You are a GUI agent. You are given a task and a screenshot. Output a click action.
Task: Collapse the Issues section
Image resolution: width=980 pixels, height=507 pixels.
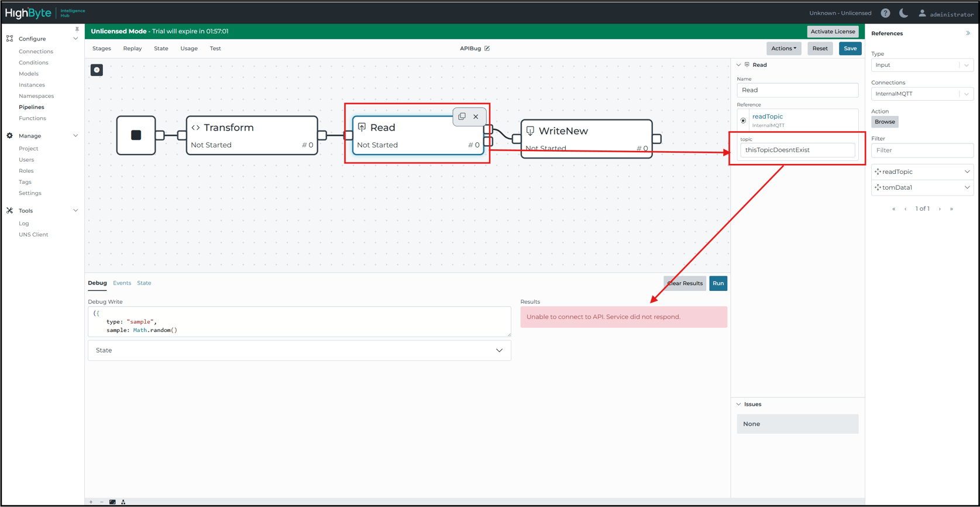pos(738,405)
